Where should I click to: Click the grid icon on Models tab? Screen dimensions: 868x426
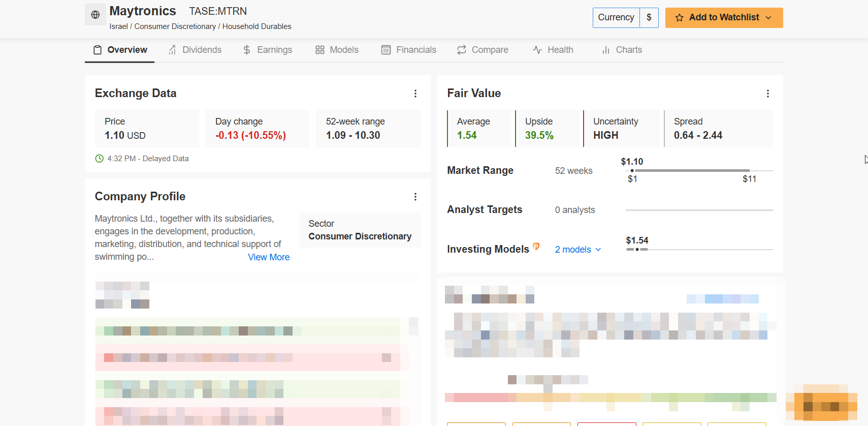pos(320,50)
